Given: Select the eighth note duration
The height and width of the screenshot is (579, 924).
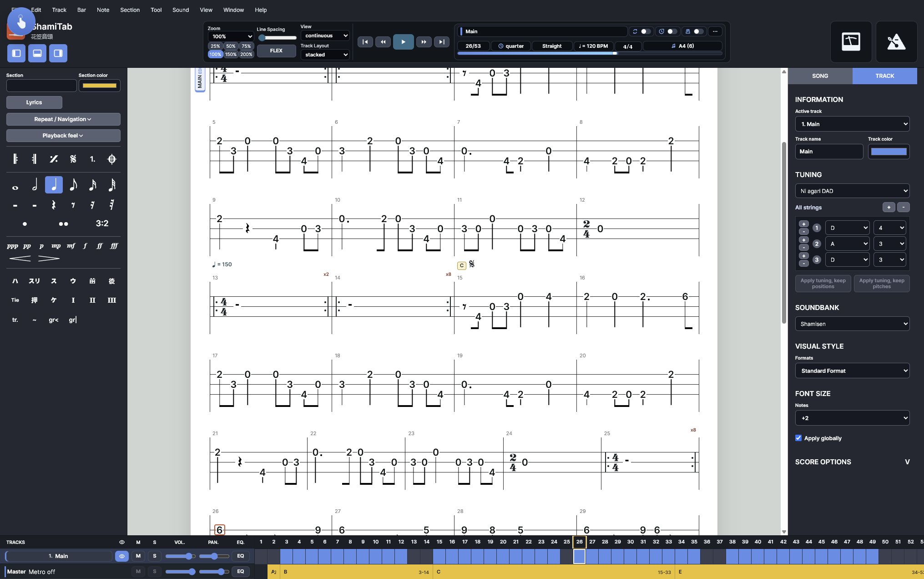Looking at the screenshot, I should 73,185.
